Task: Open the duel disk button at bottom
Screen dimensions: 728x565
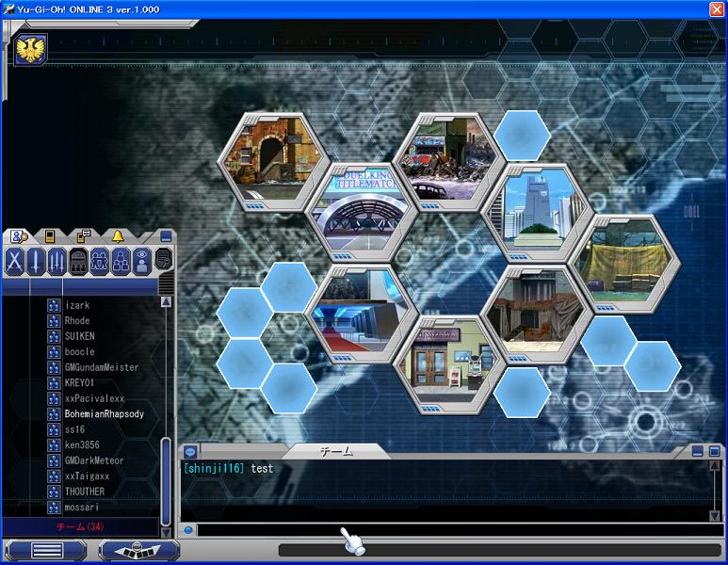Action: 138,551
